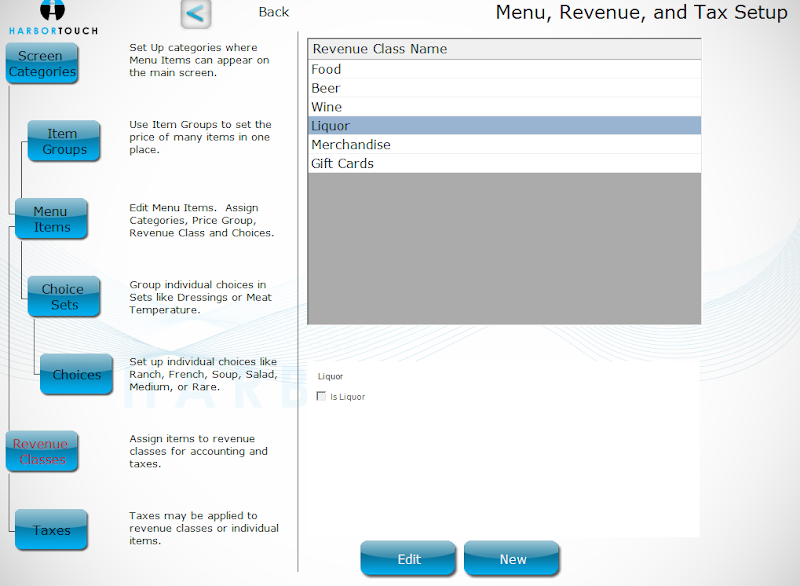Viewport: 800px width, 586px height.
Task: Select the Merchandise revenue class row
Action: (x=505, y=144)
